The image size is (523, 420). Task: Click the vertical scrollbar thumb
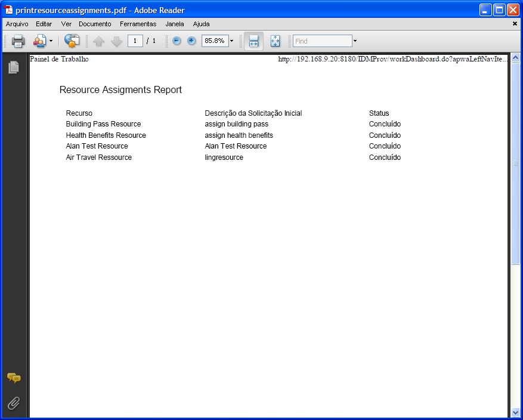click(515, 163)
